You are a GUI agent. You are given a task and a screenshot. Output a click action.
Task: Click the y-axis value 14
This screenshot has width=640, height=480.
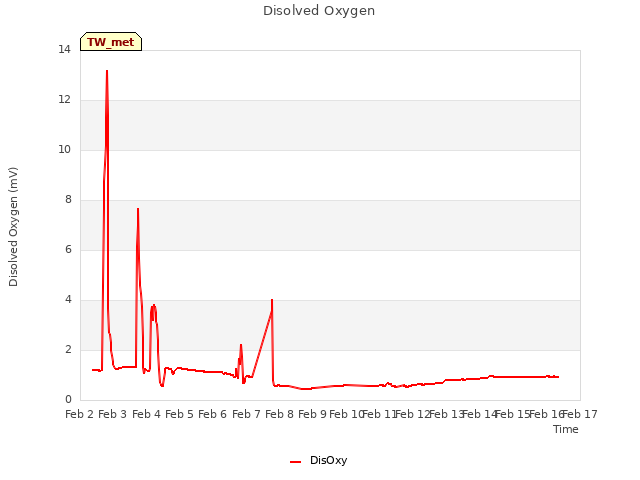click(64, 50)
